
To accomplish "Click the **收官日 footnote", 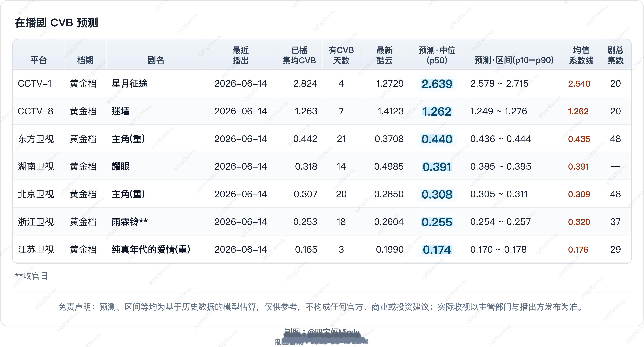I will point(31,276).
